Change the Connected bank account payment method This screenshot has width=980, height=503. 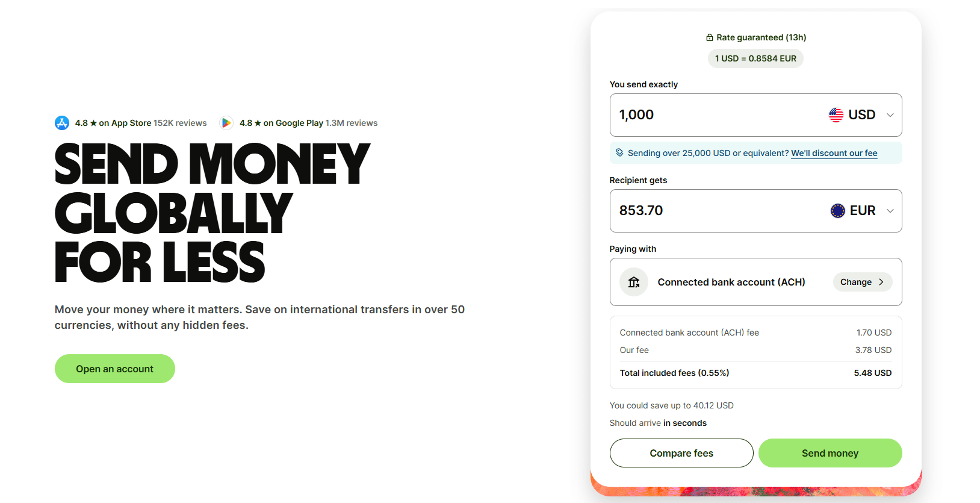point(862,282)
